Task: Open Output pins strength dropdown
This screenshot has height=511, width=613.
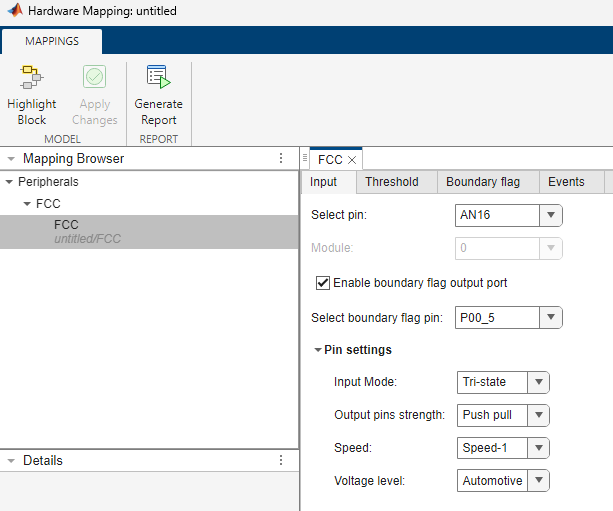Action: pyautogui.click(x=538, y=414)
